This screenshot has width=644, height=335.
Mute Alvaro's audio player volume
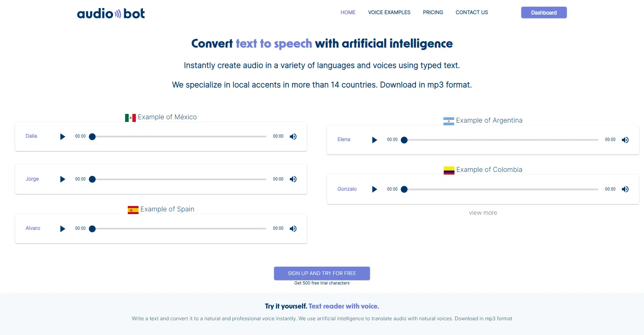293,229
